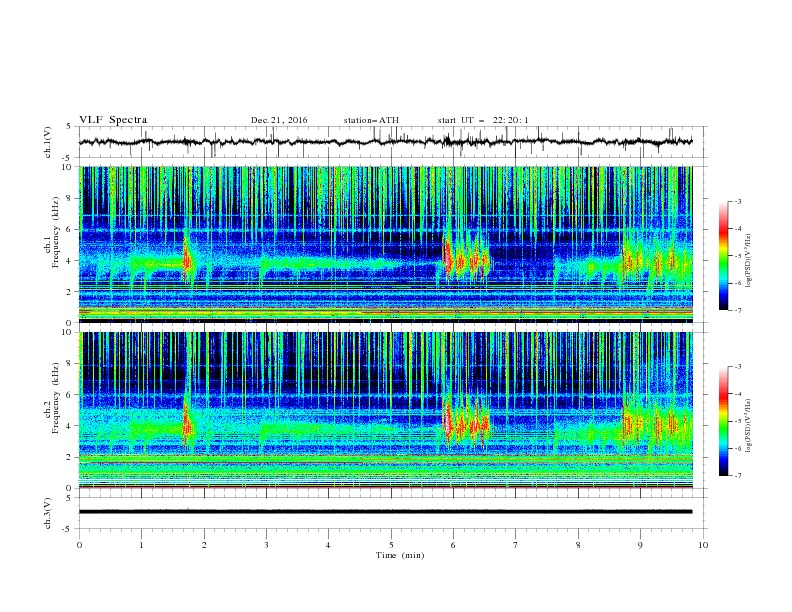Click the "VLF Spectra" plot title

click(x=113, y=120)
